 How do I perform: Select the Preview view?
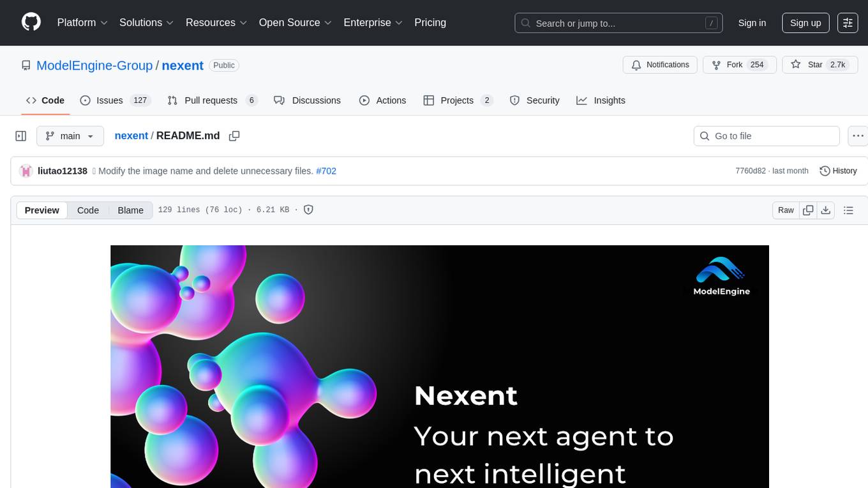pos(42,210)
